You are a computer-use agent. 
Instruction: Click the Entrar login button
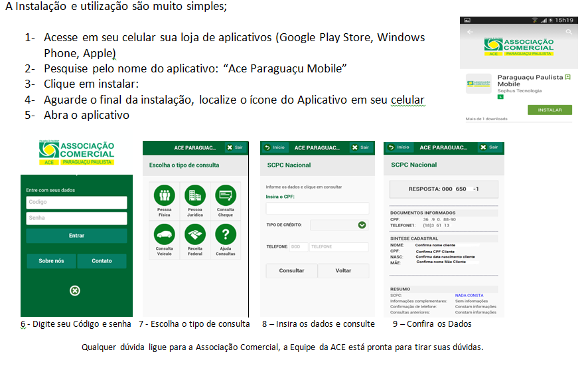coord(76,236)
